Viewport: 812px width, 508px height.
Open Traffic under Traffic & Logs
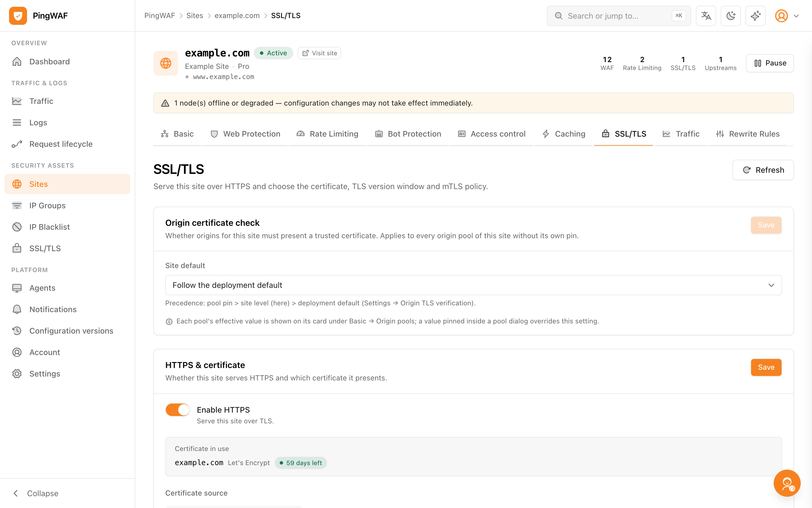[67, 101]
